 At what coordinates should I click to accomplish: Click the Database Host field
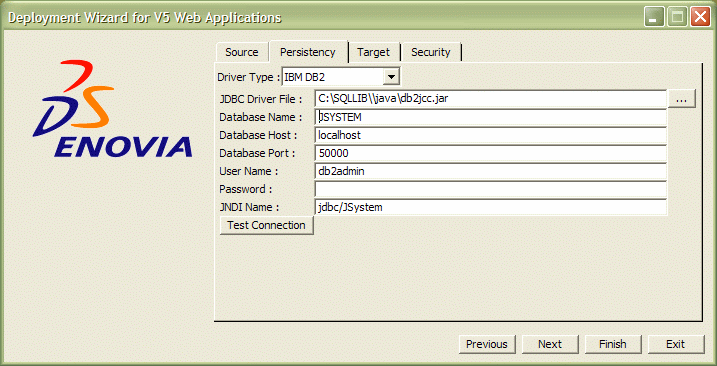[x=490, y=135]
